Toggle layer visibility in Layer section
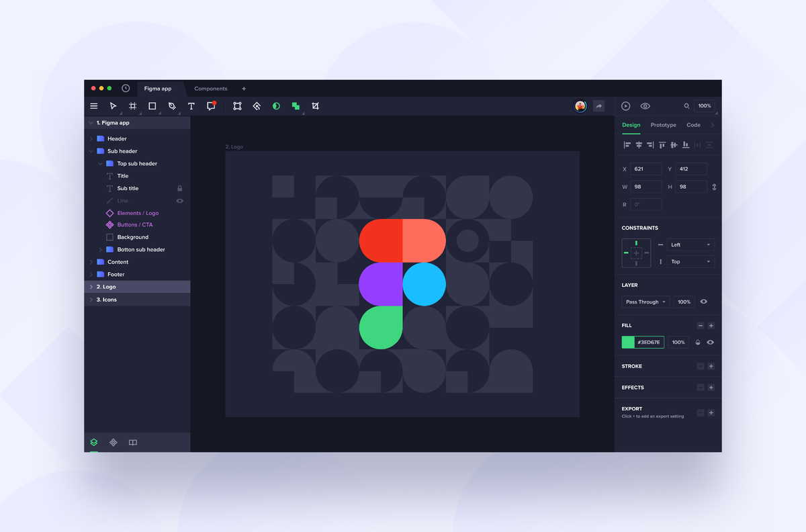The height and width of the screenshot is (532, 806). click(x=703, y=302)
